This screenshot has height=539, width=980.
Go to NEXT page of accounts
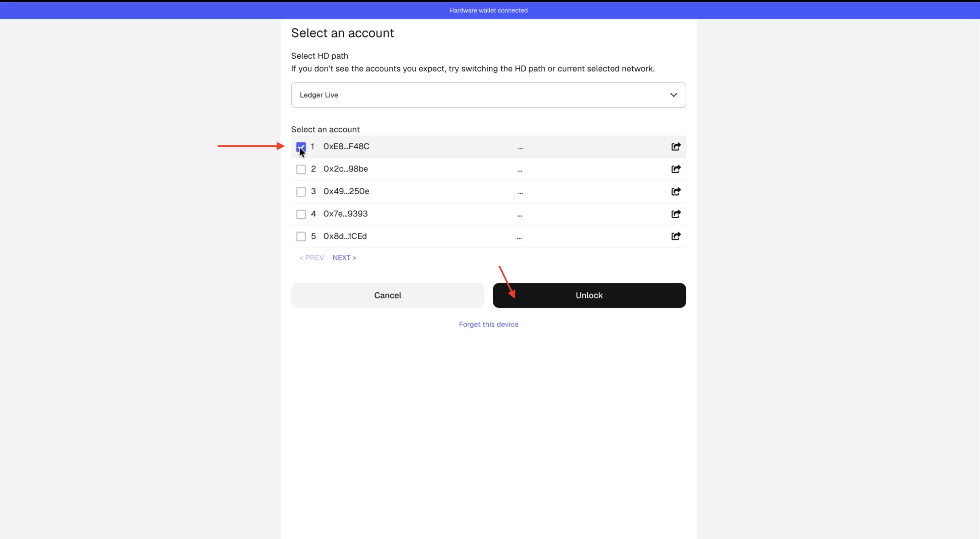tap(344, 258)
